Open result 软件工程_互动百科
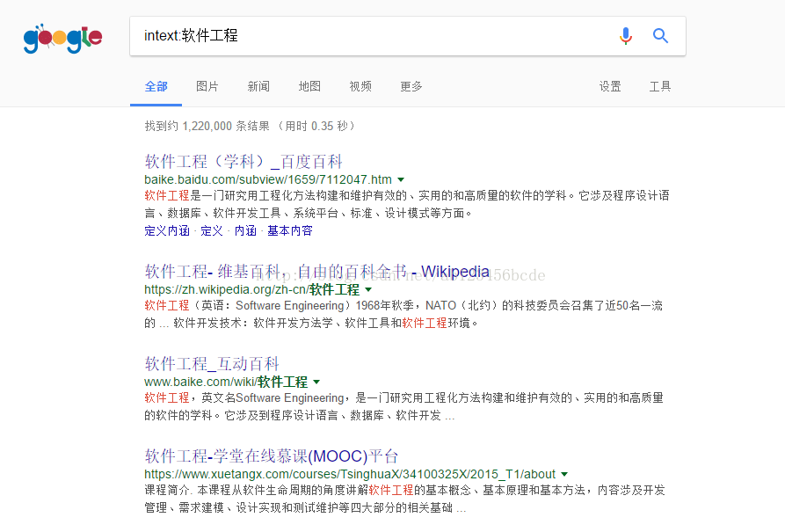The image size is (785, 532). click(211, 364)
